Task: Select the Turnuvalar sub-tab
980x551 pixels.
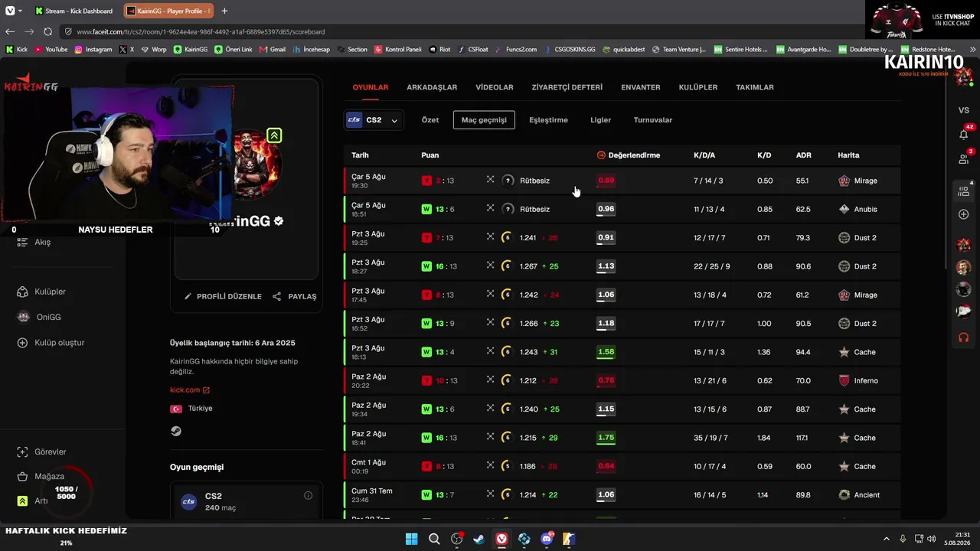Action: 653,120
